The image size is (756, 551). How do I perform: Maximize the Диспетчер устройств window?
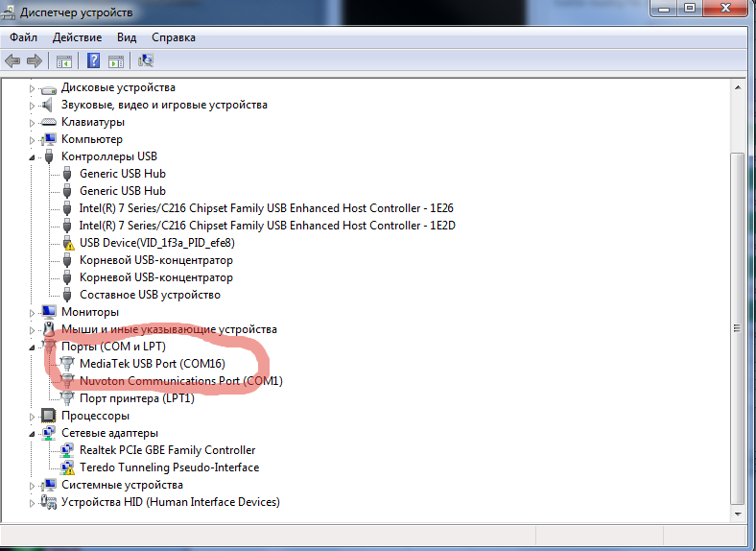point(690,9)
